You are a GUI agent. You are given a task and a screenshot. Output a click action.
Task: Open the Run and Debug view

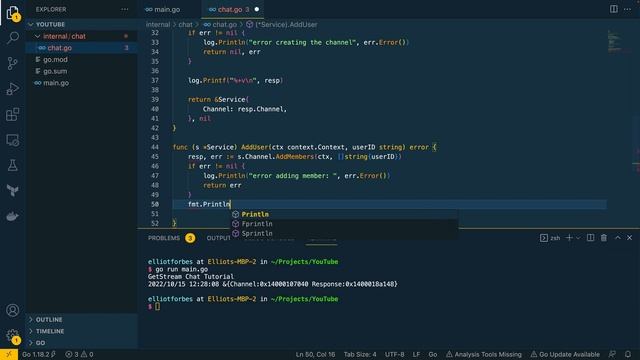(x=13, y=89)
